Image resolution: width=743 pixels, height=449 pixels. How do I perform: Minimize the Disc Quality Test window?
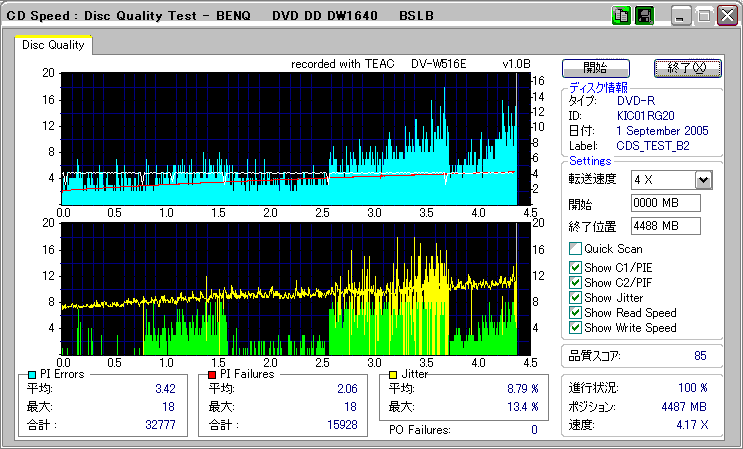coord(681,16)
